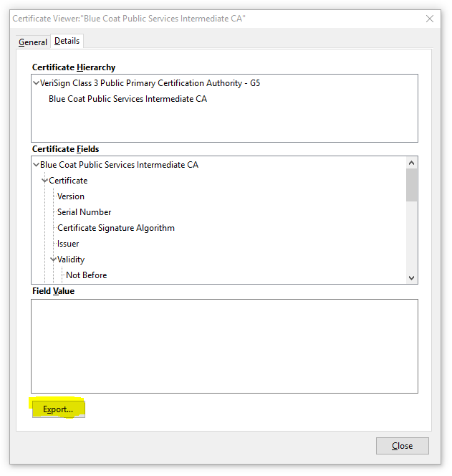Select the Details tab

pyautogui.click(x=67, y=41)
